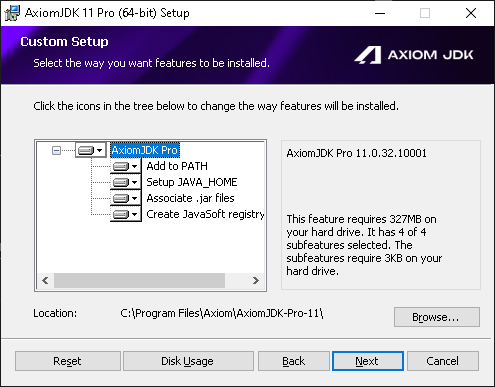Go Back to previous setup step
This screenshot has height=387, width=495.
click(294, 361)
